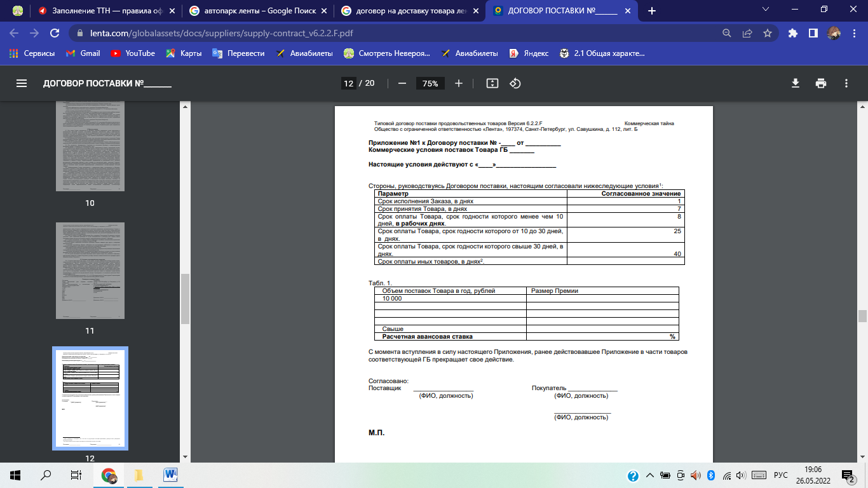Switch to 'автопарк ленты – Google Поиск' tab

click(257, 11)
